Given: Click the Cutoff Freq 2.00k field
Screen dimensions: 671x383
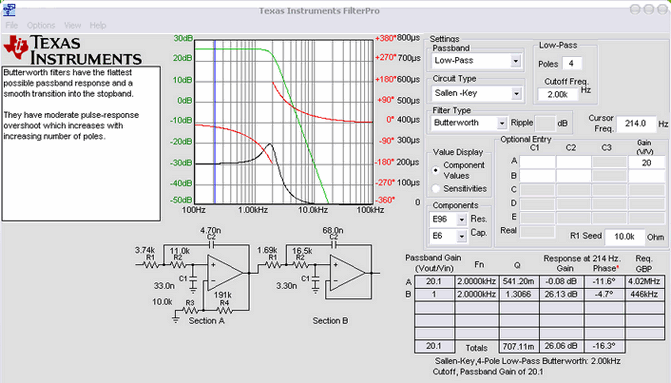Looking at the screenshot, I should [558, 95].
